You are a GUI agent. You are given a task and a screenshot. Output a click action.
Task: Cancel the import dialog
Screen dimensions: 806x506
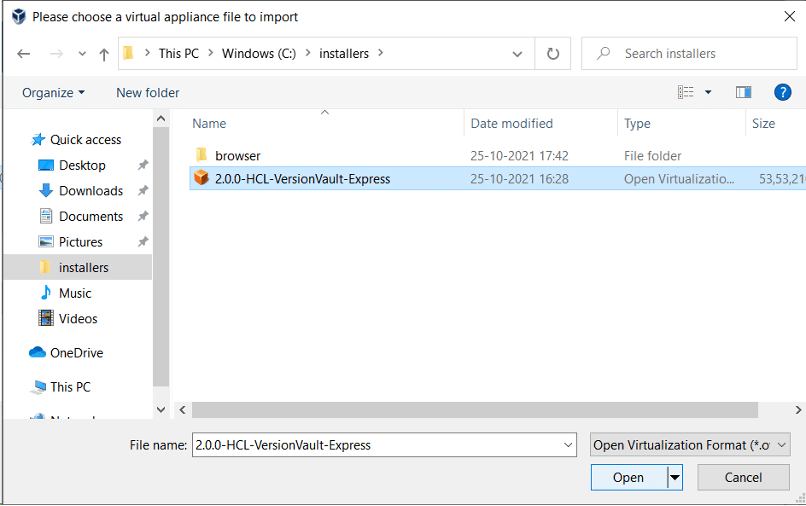click(x=743, y=477)
